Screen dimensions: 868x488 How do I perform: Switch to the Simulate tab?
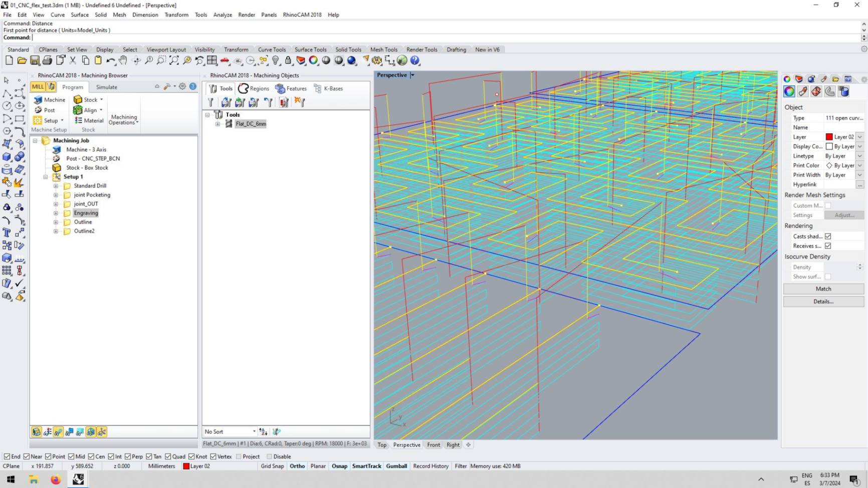coord(107,87)
